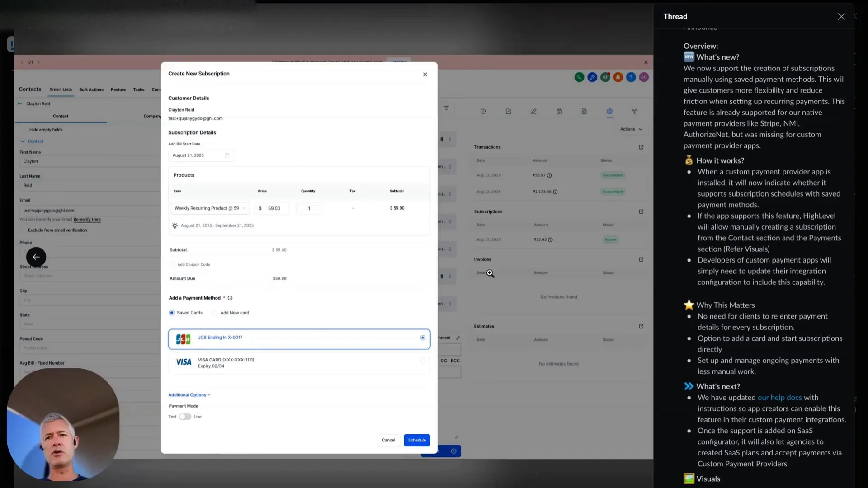Image resolution: width=868 pixels, height=488 pixels.
Task: Expand Additional Options section
Action: (189, 395)
